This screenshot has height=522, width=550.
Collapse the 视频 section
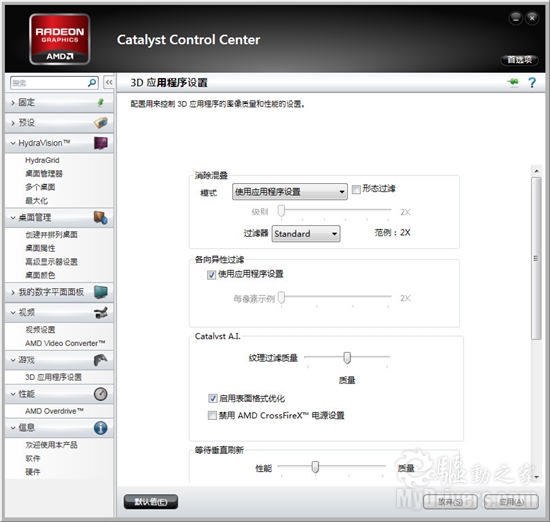[13, 313]
